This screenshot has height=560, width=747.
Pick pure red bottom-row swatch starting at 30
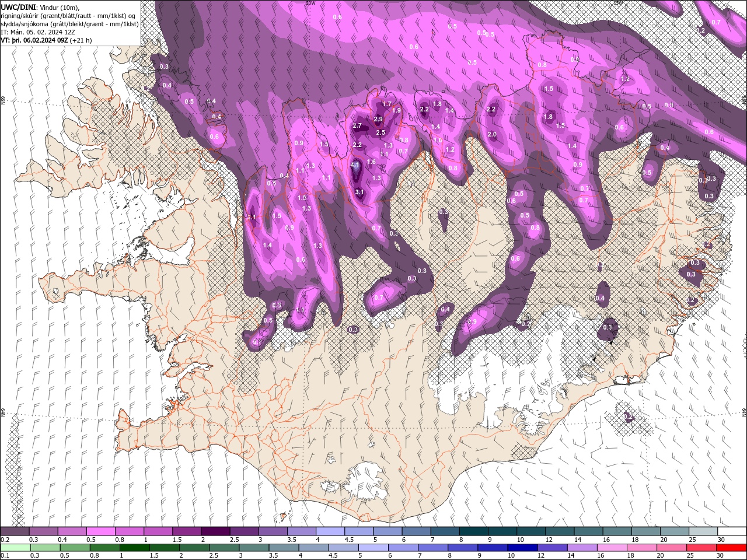(x=731, y=548)
